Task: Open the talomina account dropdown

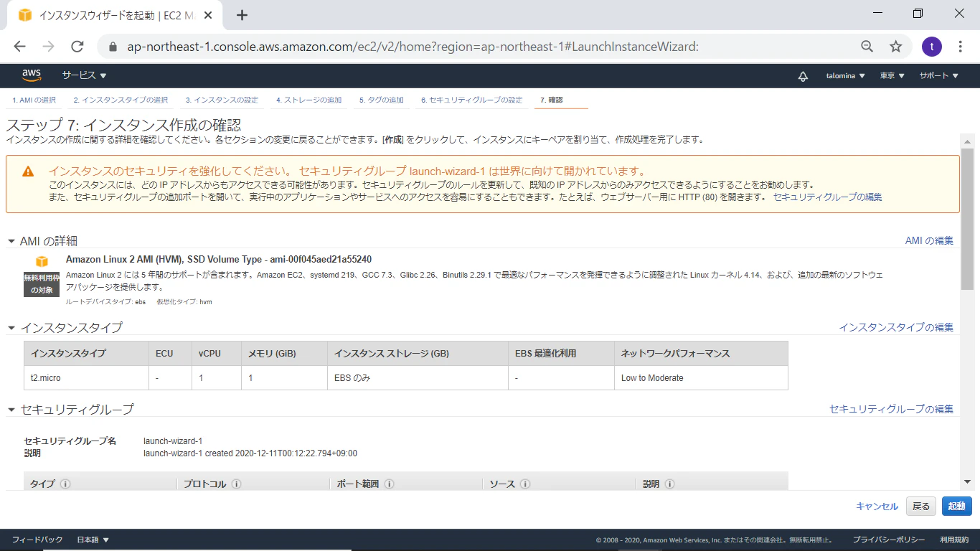Action: coord(846,76)
